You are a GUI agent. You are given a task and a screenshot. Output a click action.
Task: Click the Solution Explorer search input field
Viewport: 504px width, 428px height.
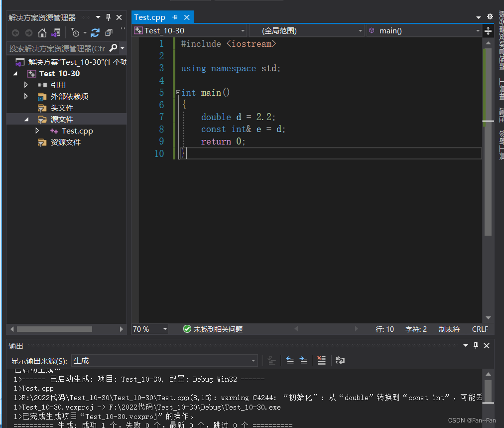(57, 48)
